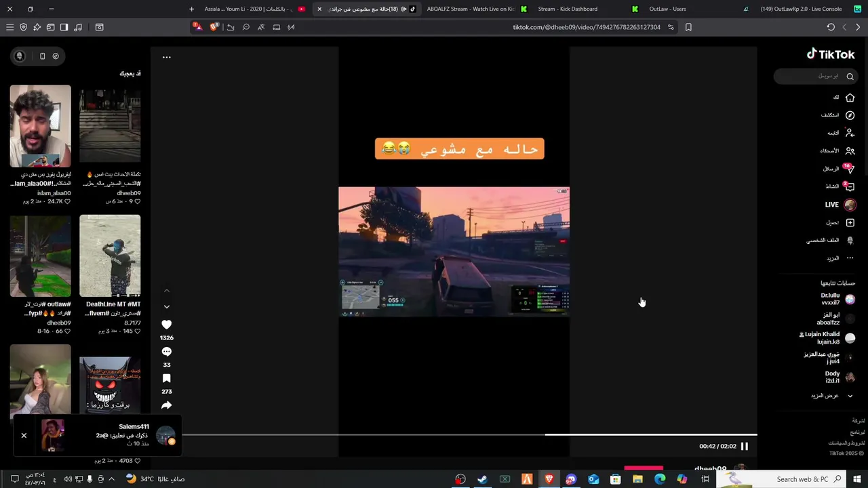Toggle microphone in system tray
Image resolution: width=868 pixels, height=488 pixels.
point(90,479)
